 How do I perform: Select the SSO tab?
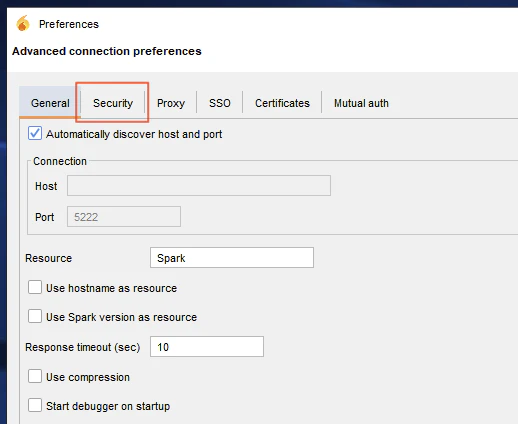click(x=220, y=103)
